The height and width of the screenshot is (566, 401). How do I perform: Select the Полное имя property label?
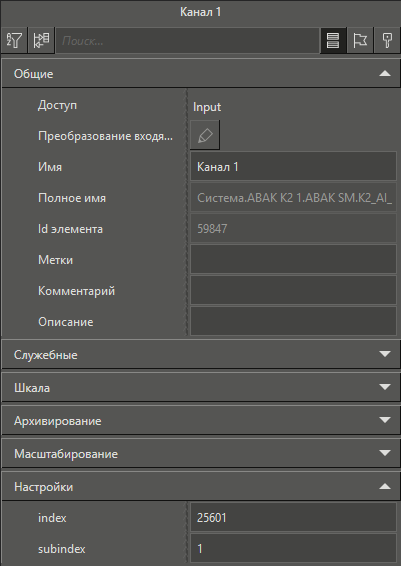[72, 198]
